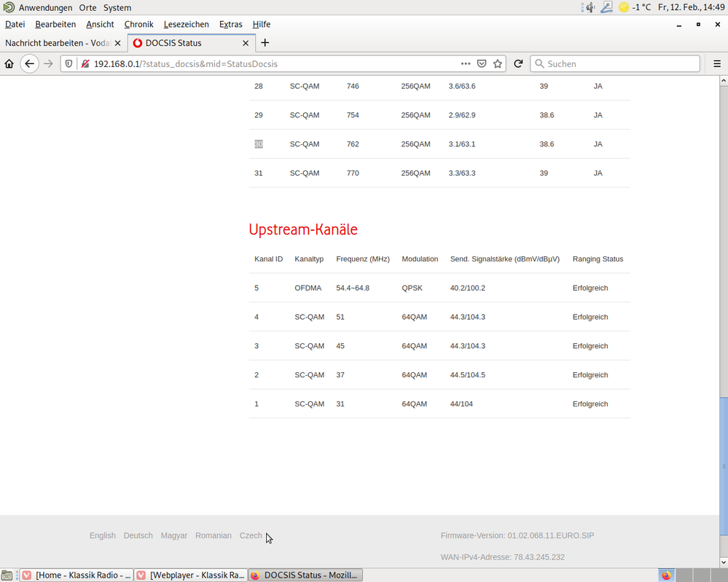Open the Ansicht menu
The image size is (728, 582).
coord(100,24)
